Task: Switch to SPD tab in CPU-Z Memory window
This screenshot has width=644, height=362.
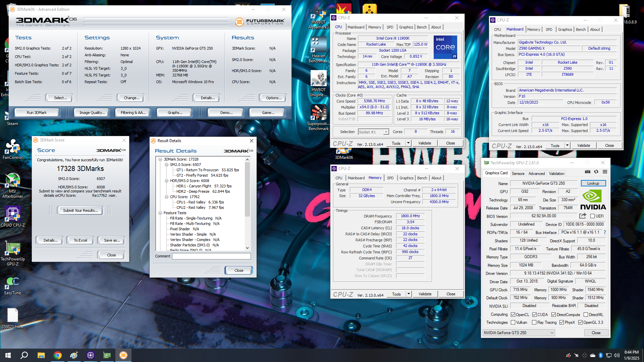Action: pos(390,178)
